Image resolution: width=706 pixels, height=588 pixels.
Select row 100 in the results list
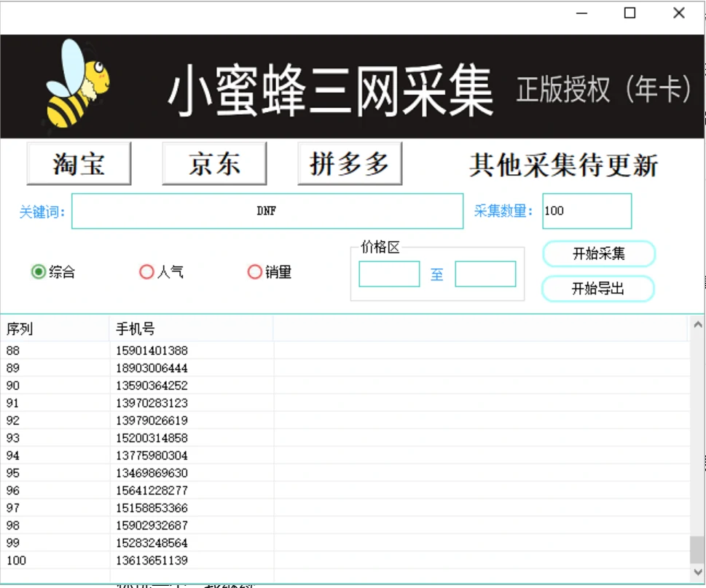[345, 560]
